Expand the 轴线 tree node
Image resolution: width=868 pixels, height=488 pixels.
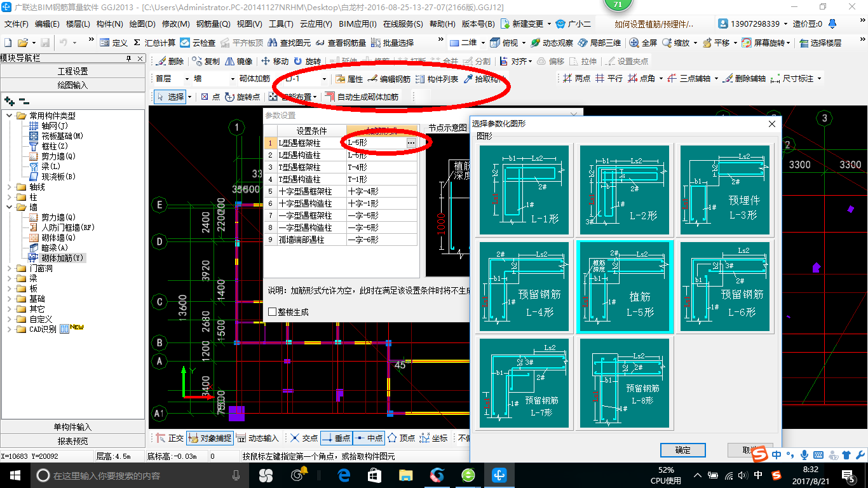tap(9, 187)
